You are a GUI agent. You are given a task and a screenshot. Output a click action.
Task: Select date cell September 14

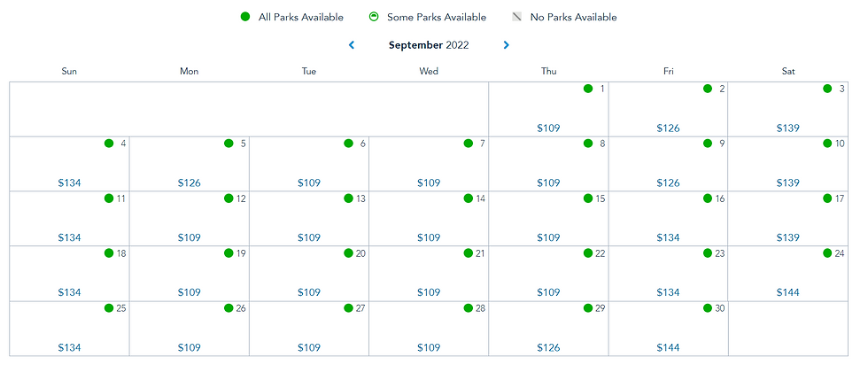tap(429, 218)
